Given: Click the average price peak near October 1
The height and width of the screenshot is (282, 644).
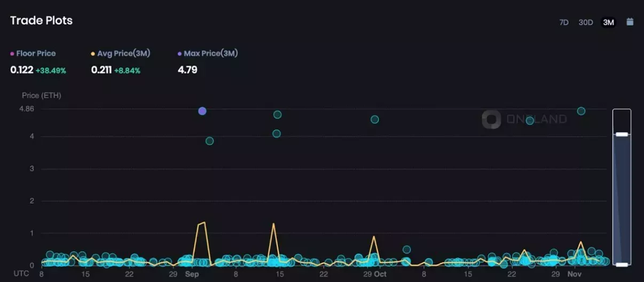Looking at the screenshot, I should click(x=374, y=236).
